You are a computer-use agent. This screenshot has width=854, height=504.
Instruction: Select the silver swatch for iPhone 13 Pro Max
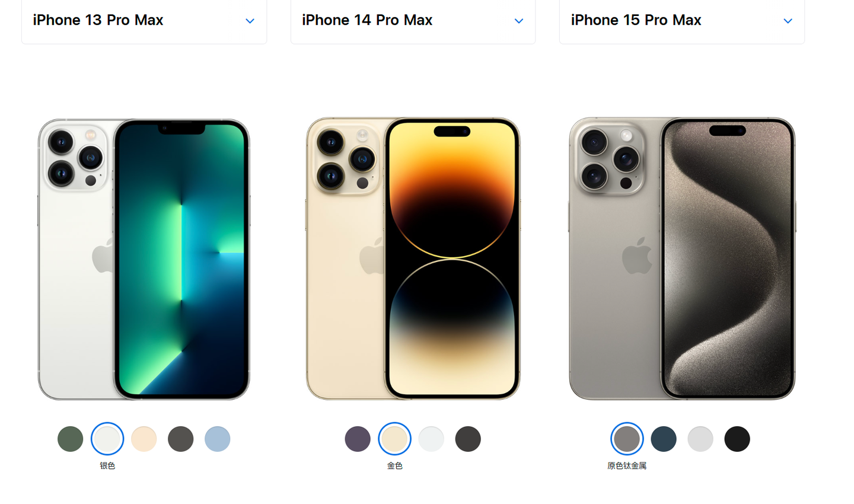click(107, 439)
